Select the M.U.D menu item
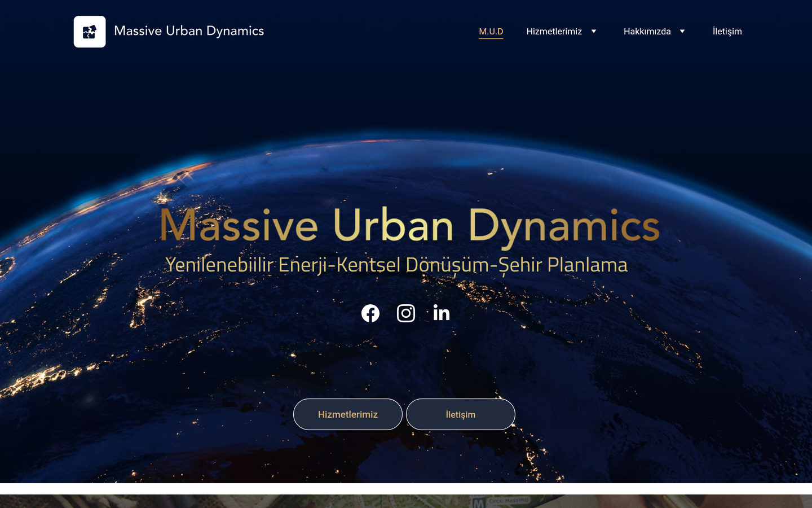Viewport: 812px width, 508px height. click(x=491, y=32)
